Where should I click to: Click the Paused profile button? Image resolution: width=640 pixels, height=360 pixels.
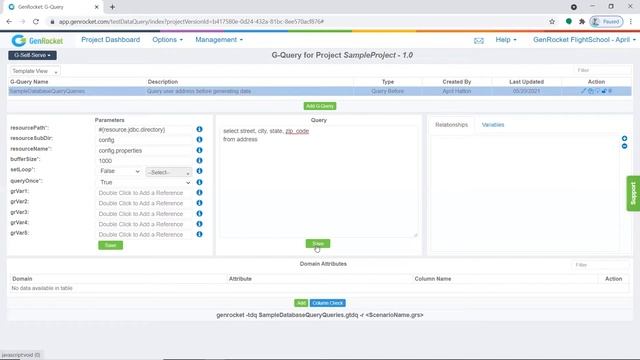point(606,22)
